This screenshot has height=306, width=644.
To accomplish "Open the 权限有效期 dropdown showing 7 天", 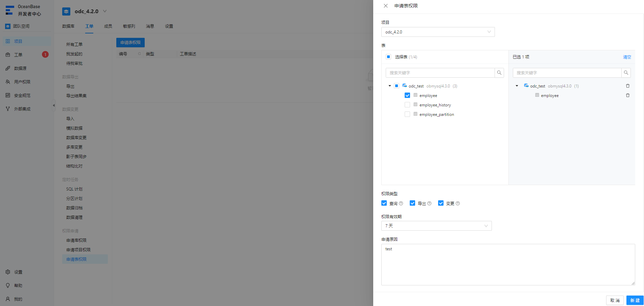I will click(x=436, y=226).
